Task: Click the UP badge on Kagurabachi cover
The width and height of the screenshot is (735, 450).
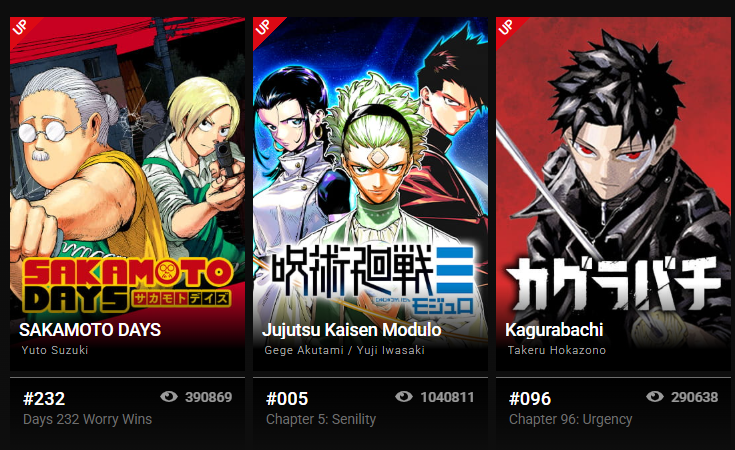Action: click(x=506, y=27)
